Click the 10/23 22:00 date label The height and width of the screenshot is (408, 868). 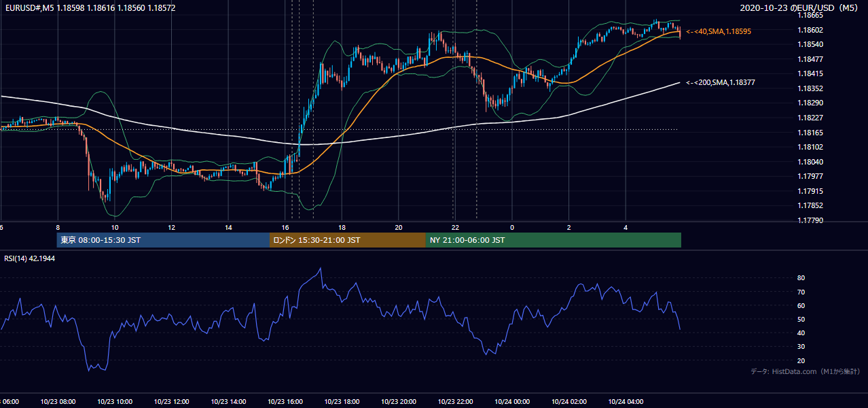click(x=456, y=402)
